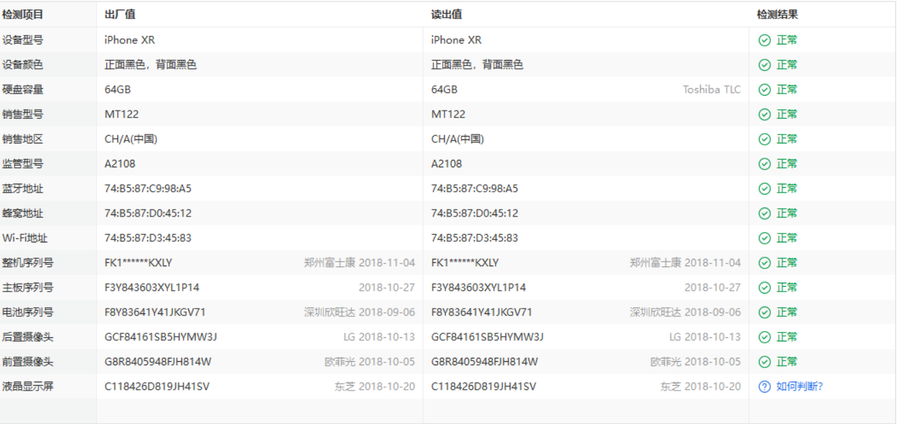
Task: Select the 设备型号 row label
Action: (x=22, y=40)
